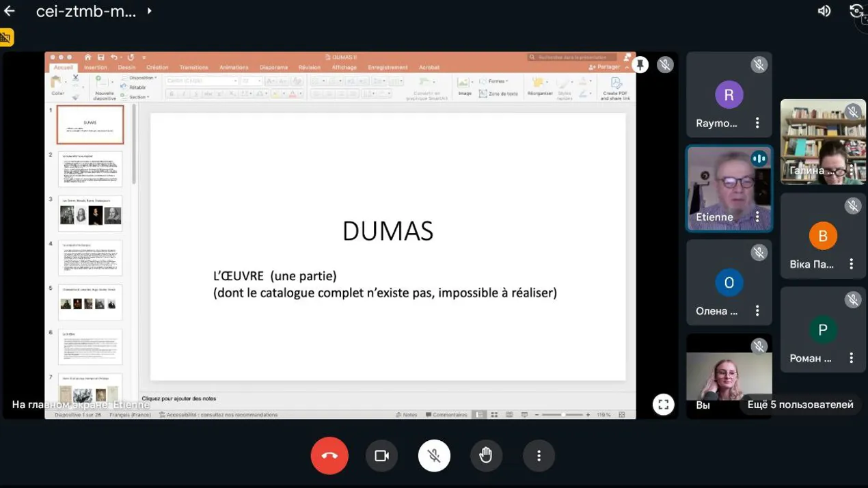Image resolution: width=868 pixels, height=488 pixels.
Task: Select slide 5 thumbnail in the panel
Action: pyautogui.click(x=90, y=302)
